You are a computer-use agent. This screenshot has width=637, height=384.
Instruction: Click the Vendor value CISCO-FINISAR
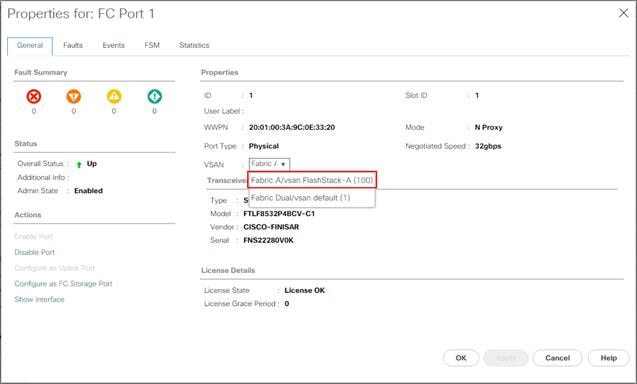(x=271, y=227)
